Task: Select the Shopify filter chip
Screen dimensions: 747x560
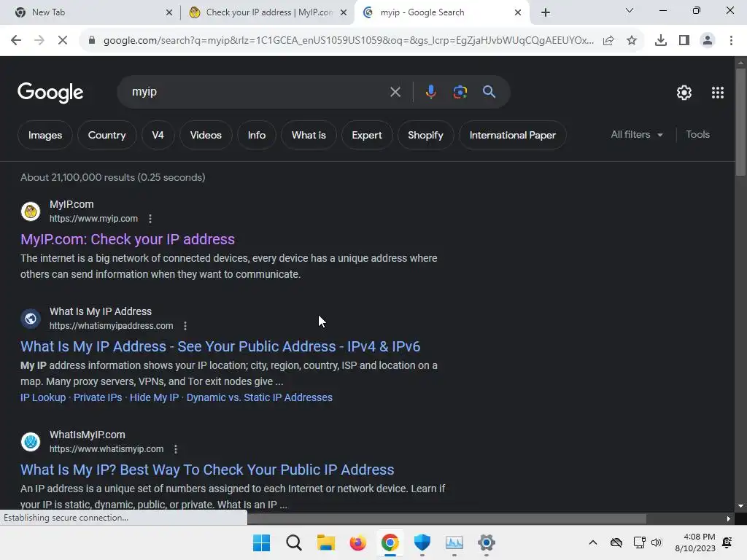Action: point(425,135)
